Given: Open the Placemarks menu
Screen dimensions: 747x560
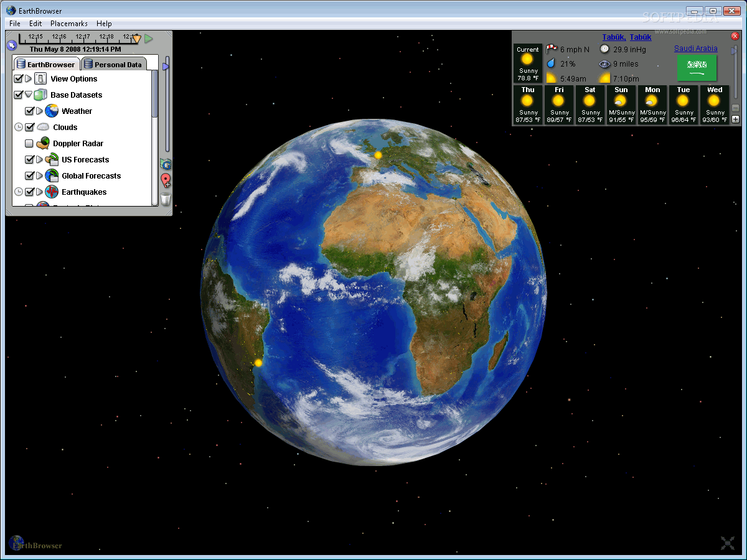Looking at the screenshot, I should (x=69, y=24).
